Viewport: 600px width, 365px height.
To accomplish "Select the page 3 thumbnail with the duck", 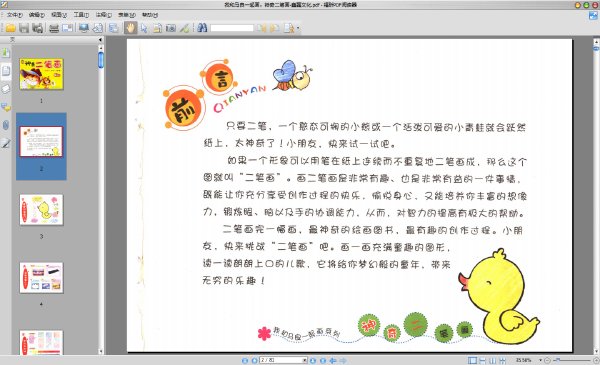I will (41, 210).
